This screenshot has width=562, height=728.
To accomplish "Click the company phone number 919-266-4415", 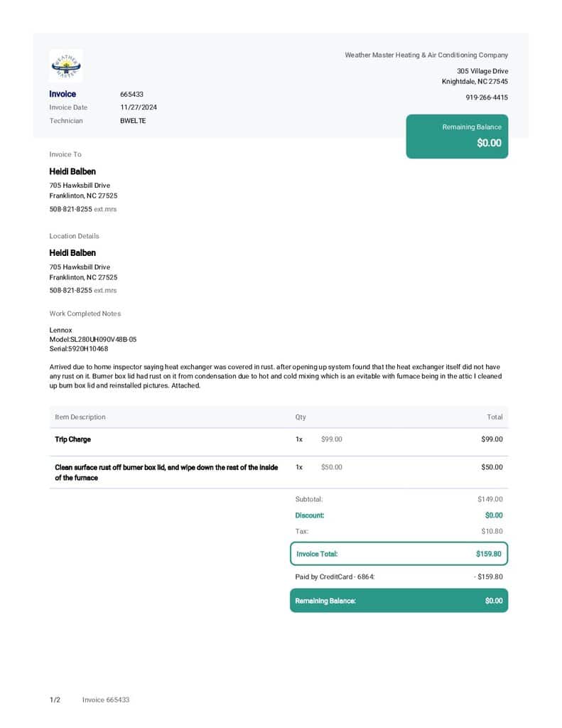I will [487, 97].
